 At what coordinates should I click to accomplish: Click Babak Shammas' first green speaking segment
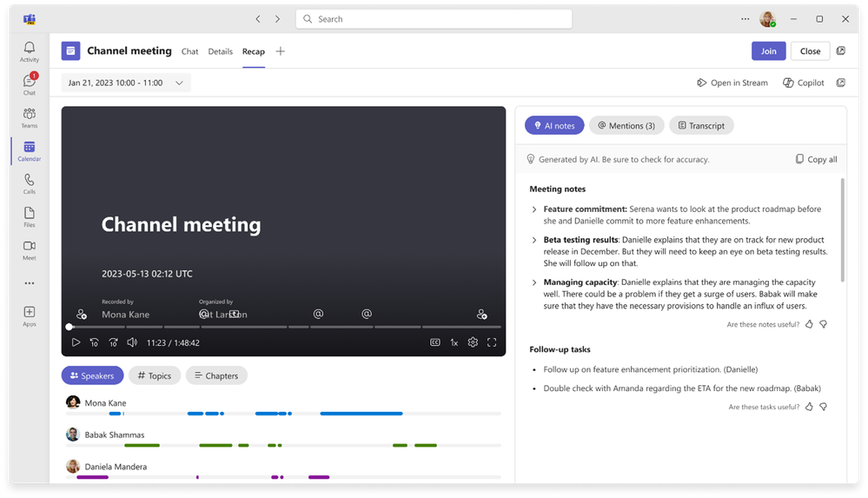142,445
